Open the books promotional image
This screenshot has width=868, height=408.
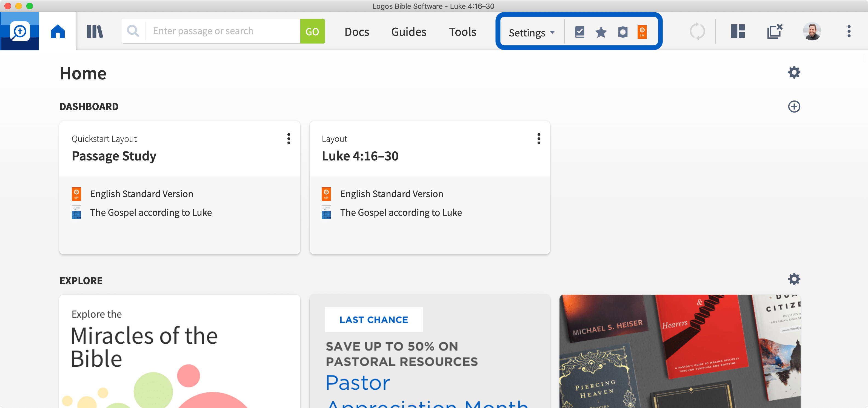coord(680,351)
